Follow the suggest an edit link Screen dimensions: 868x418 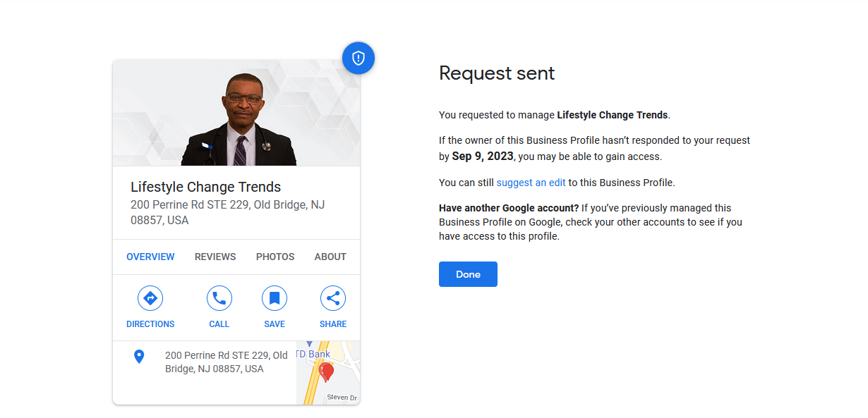tap(531, 183)
